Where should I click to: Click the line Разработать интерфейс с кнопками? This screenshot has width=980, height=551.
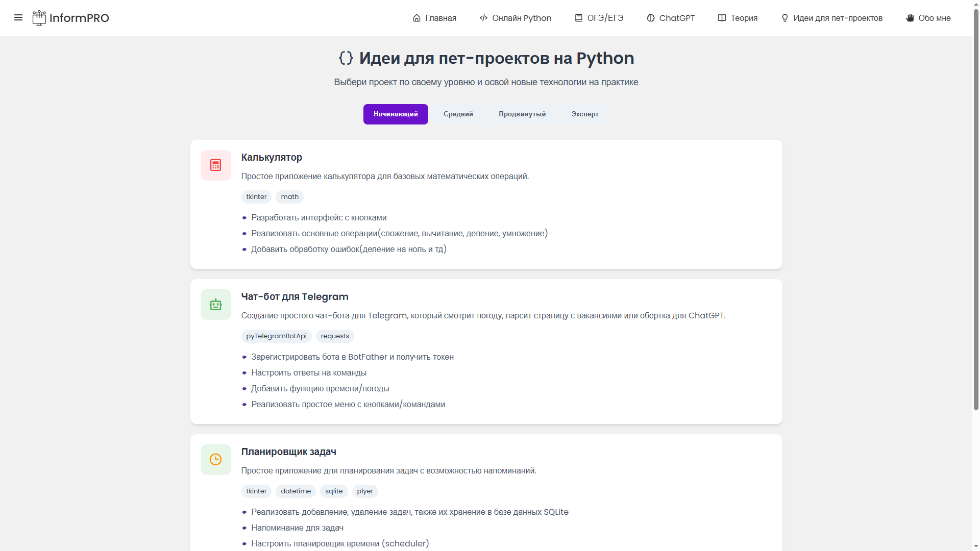(319, 218)
